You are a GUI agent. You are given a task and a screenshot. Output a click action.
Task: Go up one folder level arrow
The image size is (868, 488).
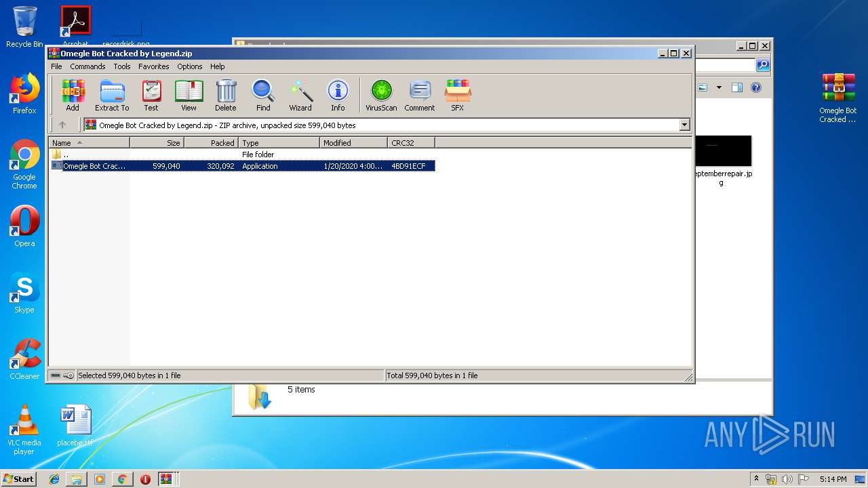pyautogui.click(x=62, y=125)
